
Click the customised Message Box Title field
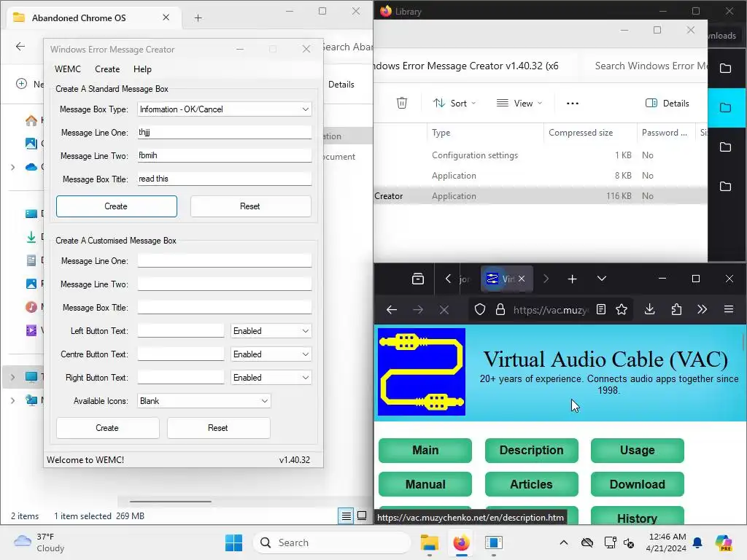point(225,308)
